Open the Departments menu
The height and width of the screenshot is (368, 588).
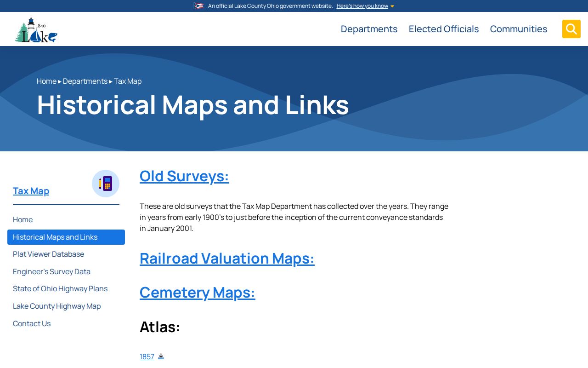tap(369, 29)
